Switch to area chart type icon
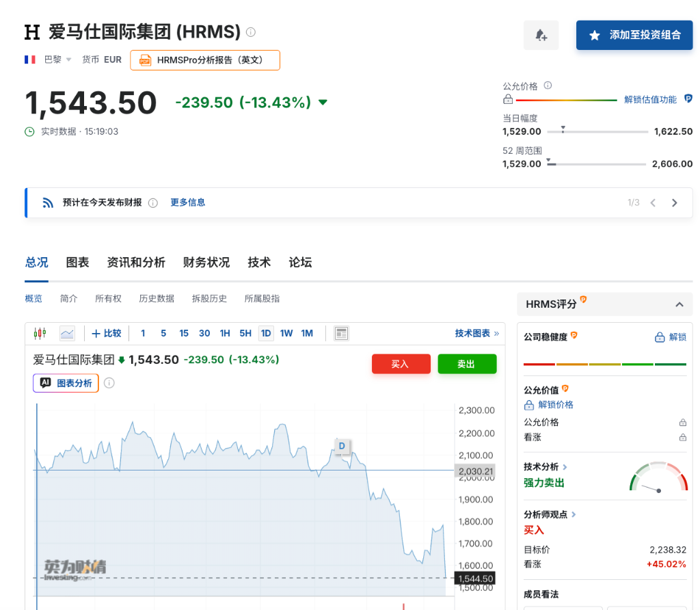This screenshot has height=610, width=700. 67,334
